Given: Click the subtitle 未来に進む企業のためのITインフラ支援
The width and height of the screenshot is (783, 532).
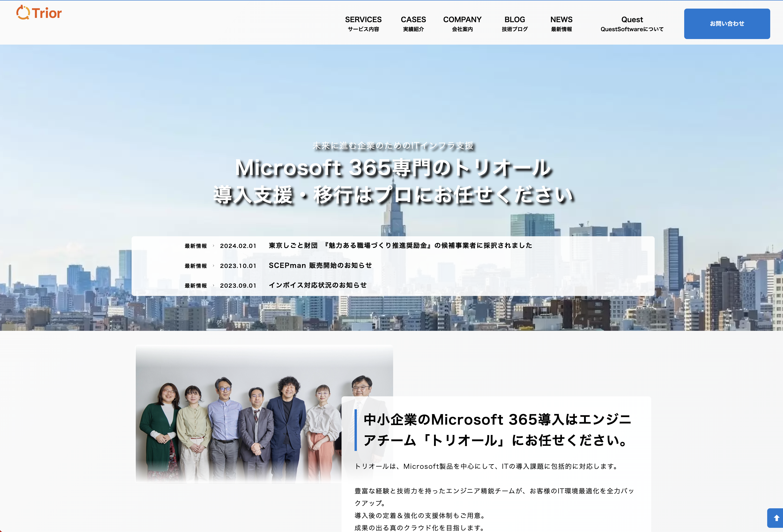Looking at the screenshot, I should 393,146.
